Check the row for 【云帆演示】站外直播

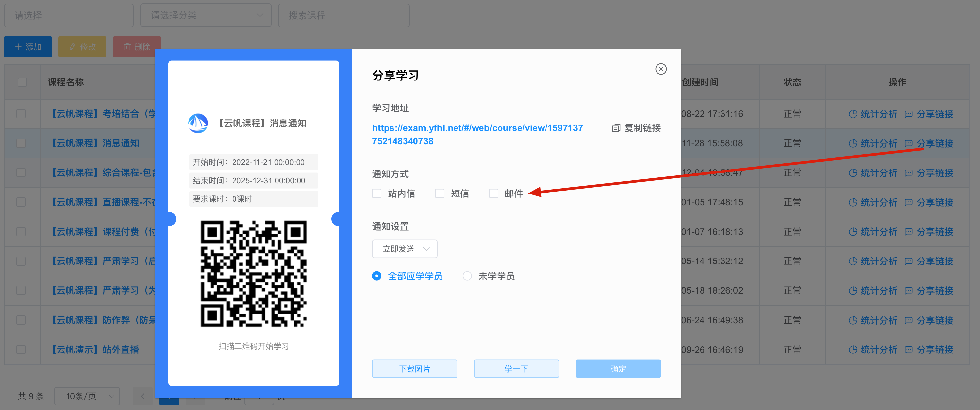tap(21, 350)
